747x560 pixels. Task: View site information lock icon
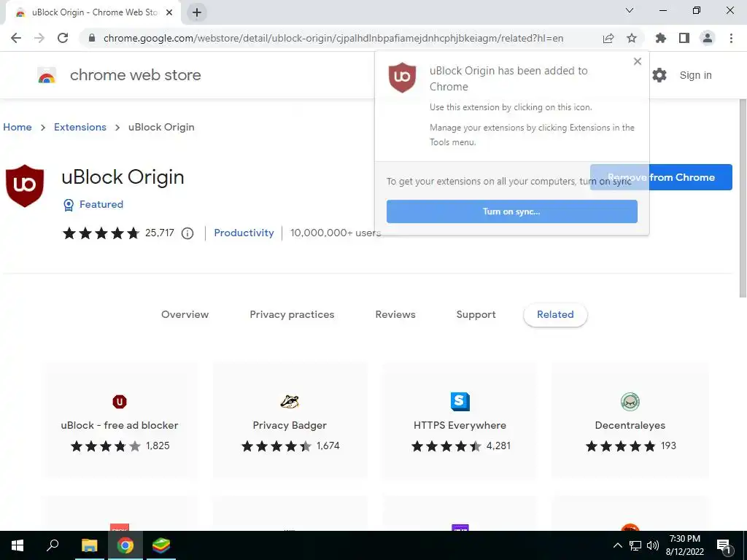coord(92,38)
